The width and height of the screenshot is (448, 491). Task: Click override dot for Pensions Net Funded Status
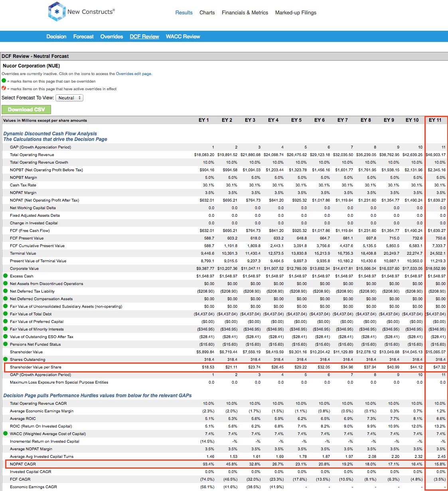(6, 344)
